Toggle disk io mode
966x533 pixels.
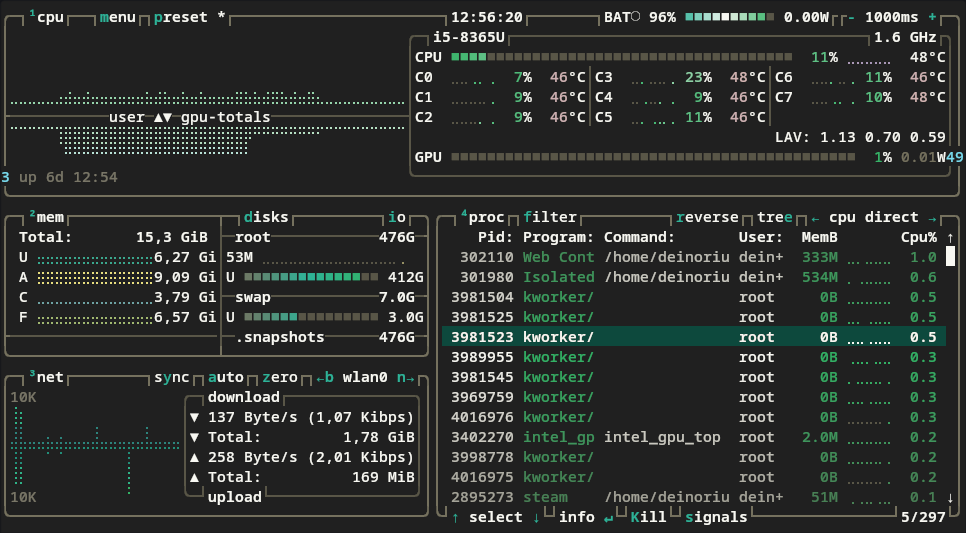click(x=397, y=217)
